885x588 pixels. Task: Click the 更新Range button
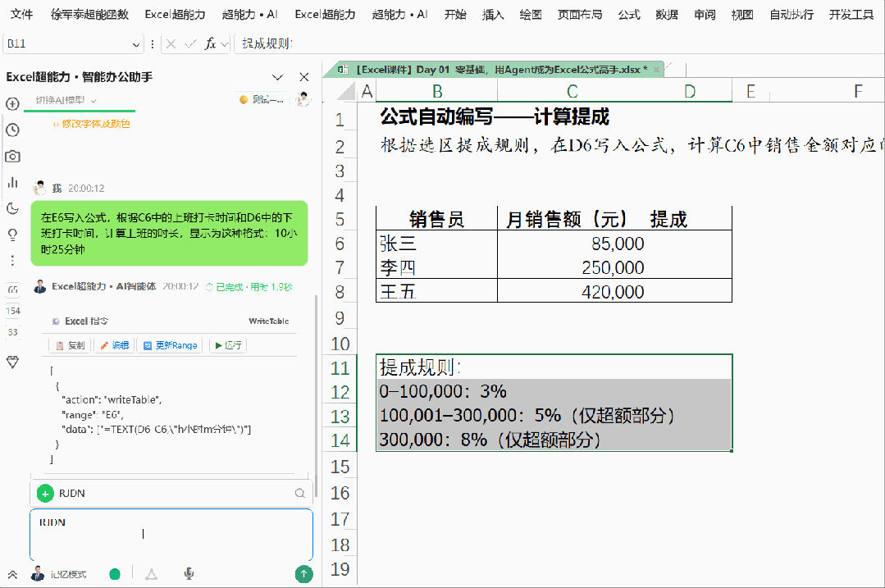click(x=170, y=345)
